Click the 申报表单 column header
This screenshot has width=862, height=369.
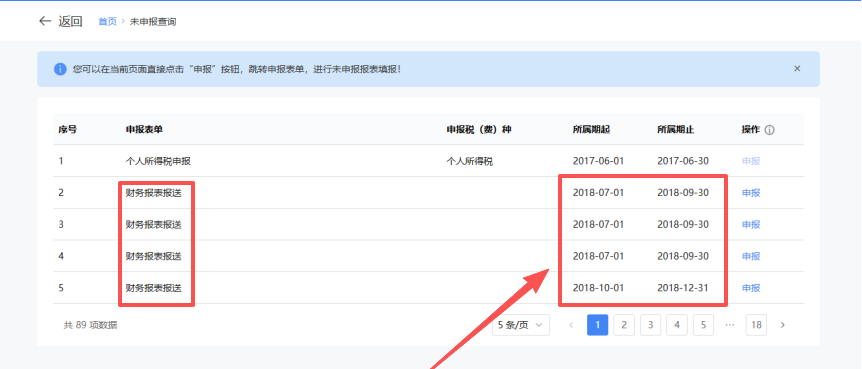144,130
